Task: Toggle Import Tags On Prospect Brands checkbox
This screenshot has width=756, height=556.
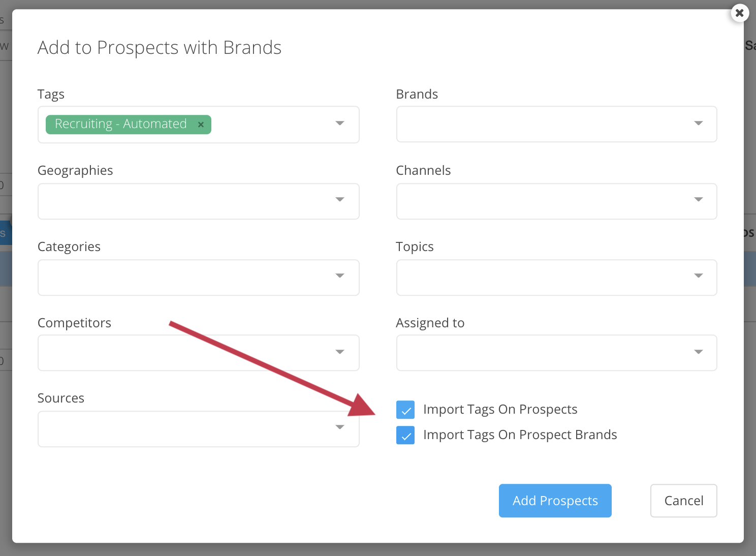Action: [405, 435]
